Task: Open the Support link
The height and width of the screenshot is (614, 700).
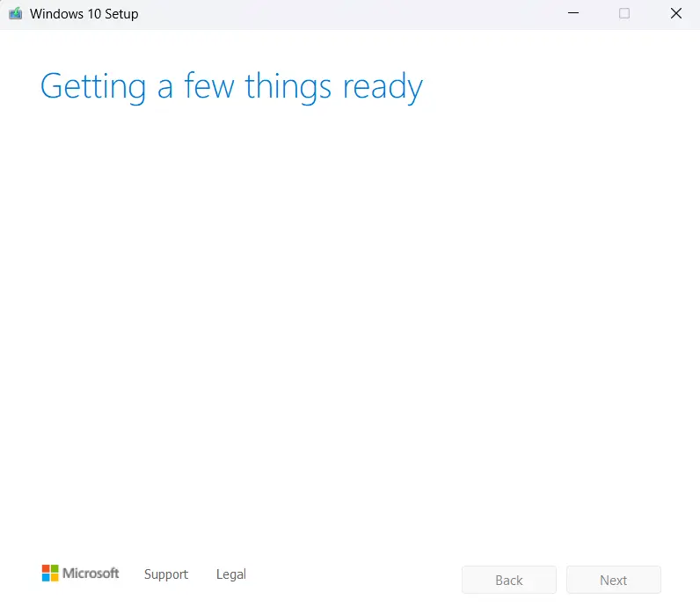Action: [166, 574]
